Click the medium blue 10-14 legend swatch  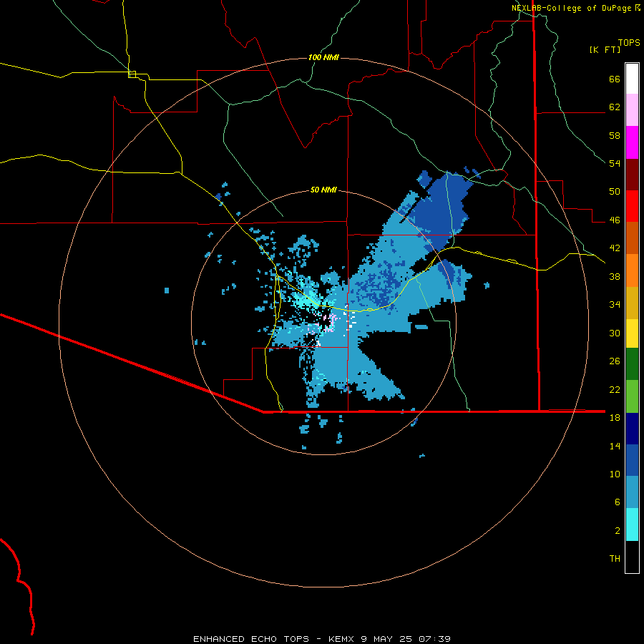632,460
